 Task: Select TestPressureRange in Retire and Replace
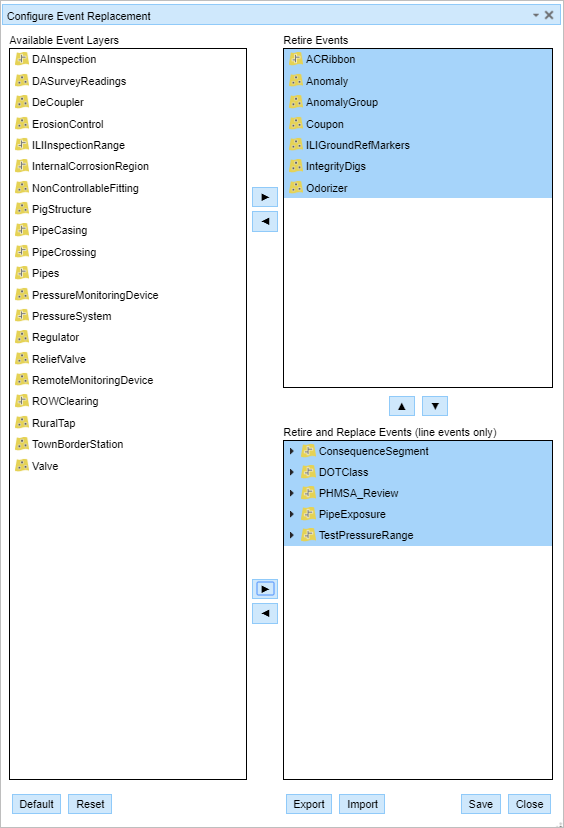click(x=418, y=535)
